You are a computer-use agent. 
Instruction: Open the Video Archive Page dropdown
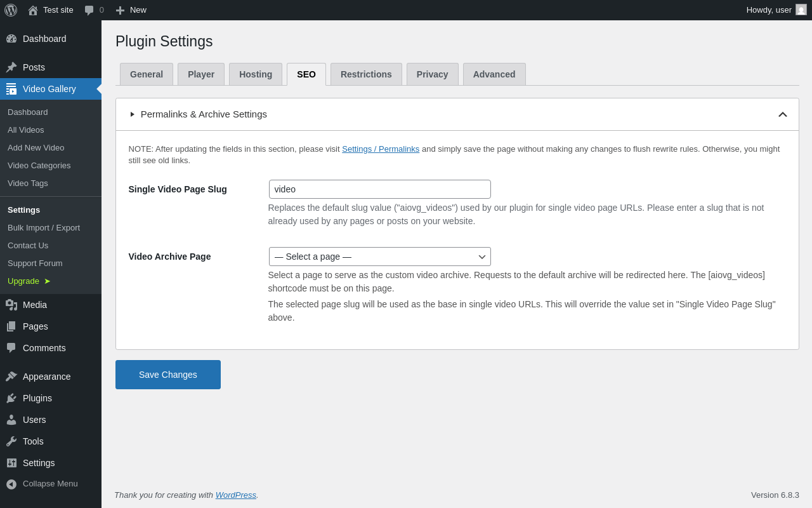[x=379, y=257]
